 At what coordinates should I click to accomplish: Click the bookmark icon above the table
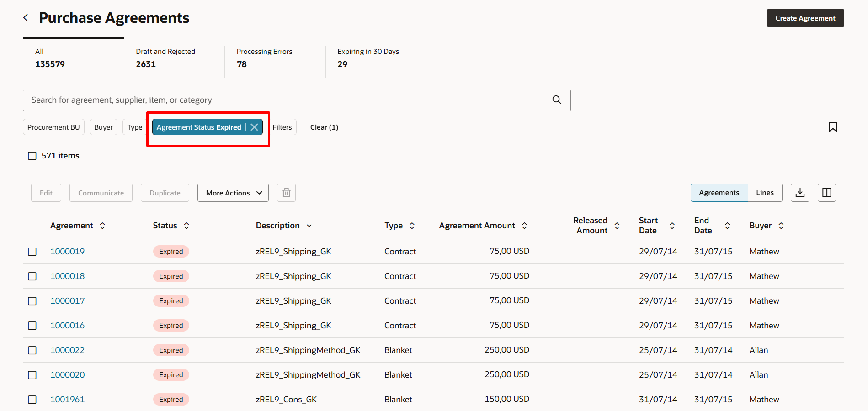point(833,127)
